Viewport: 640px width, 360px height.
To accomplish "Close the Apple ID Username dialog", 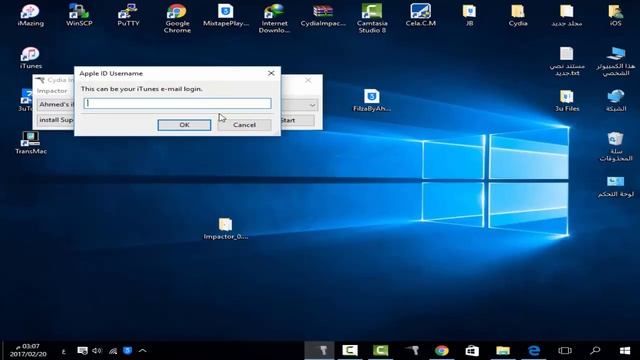I will pos(271,73).
